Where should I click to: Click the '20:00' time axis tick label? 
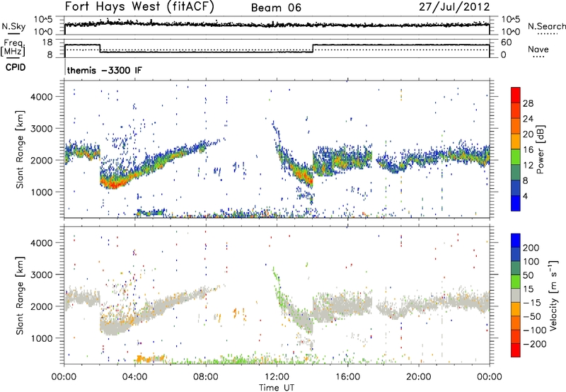click(418, 377)
